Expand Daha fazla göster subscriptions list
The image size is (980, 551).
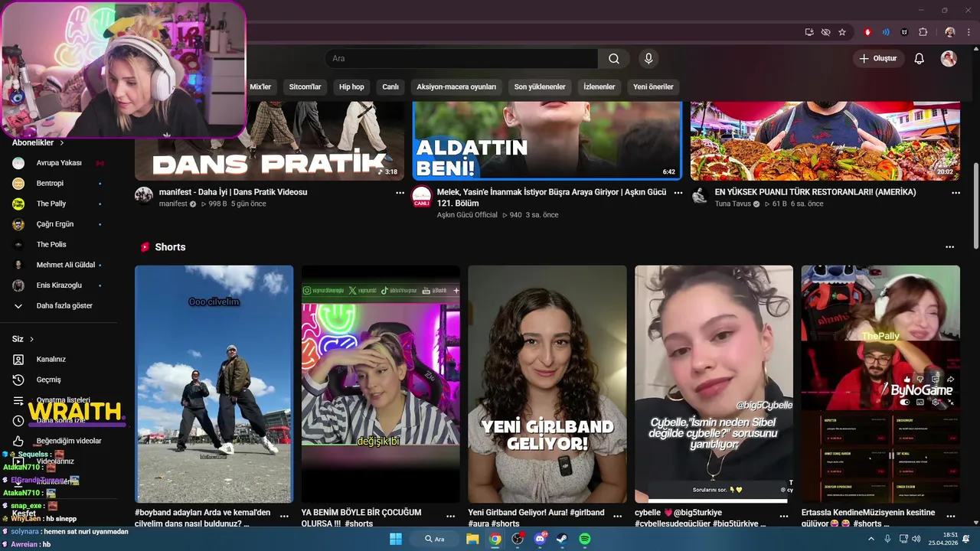click(64, 305)
